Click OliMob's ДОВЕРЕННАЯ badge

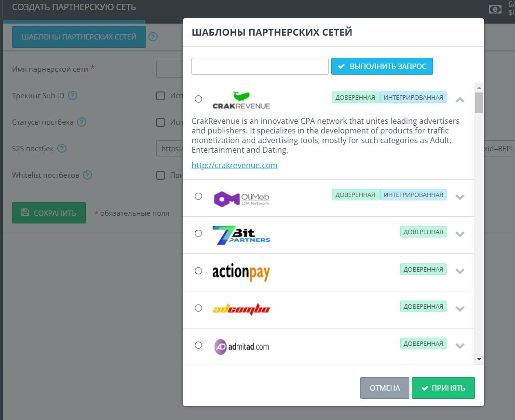[355, 195]
